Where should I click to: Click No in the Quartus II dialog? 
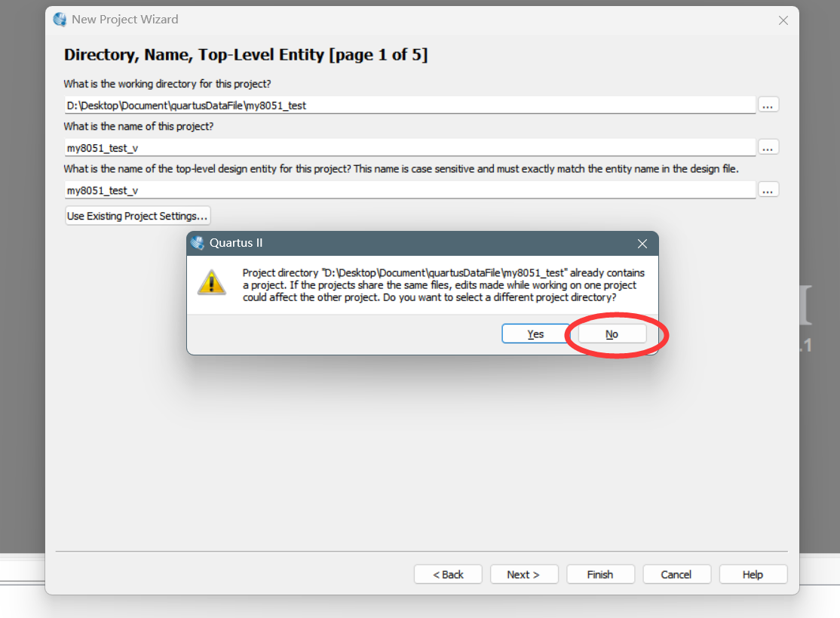click(x=612, y=334)
